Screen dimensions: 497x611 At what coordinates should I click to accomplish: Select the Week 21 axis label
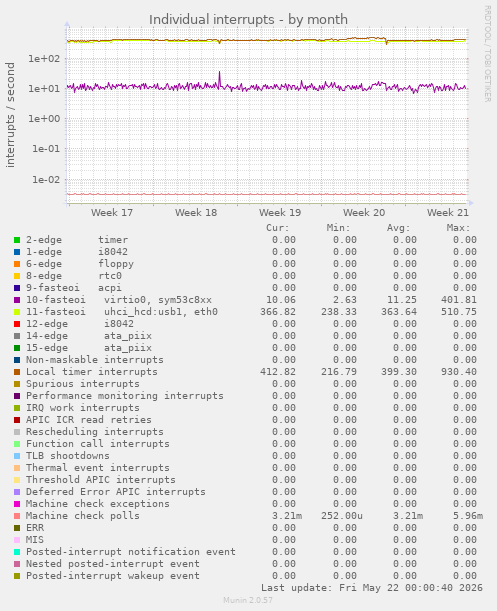[447, 213]
